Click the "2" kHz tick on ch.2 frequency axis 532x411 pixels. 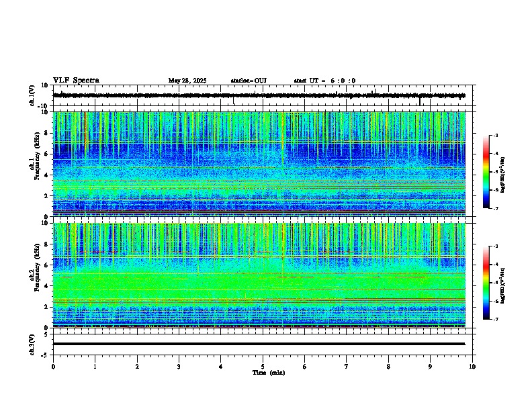(46, 307)
